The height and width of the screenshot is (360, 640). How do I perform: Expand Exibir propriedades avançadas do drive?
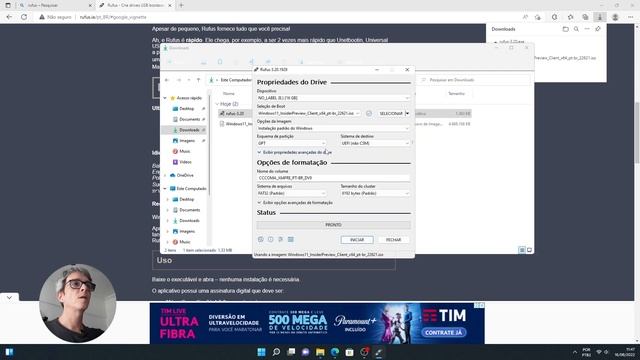click(x=295, y=152)
